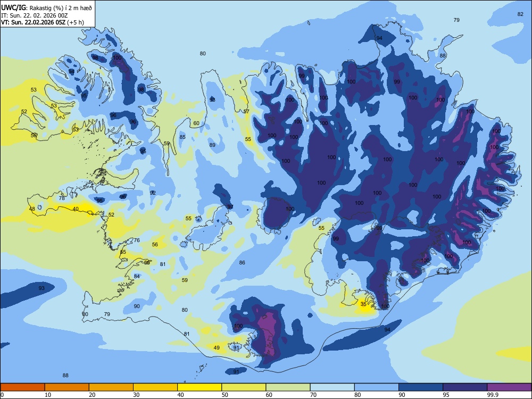This screenshot has height=399, width=532.
Task: Click the '84' humidity value
Action: pyautogui.click(x=137, y=276)
